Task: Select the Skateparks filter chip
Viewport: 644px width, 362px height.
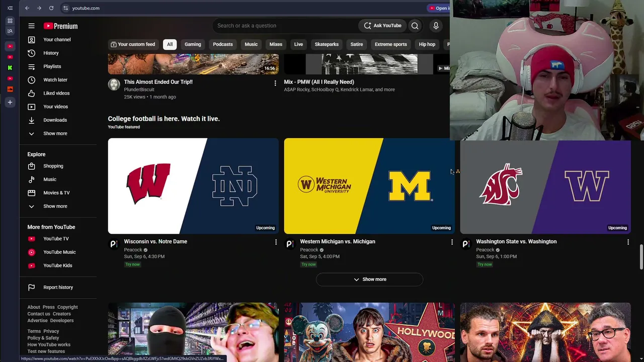Action: tap(327, 44)
